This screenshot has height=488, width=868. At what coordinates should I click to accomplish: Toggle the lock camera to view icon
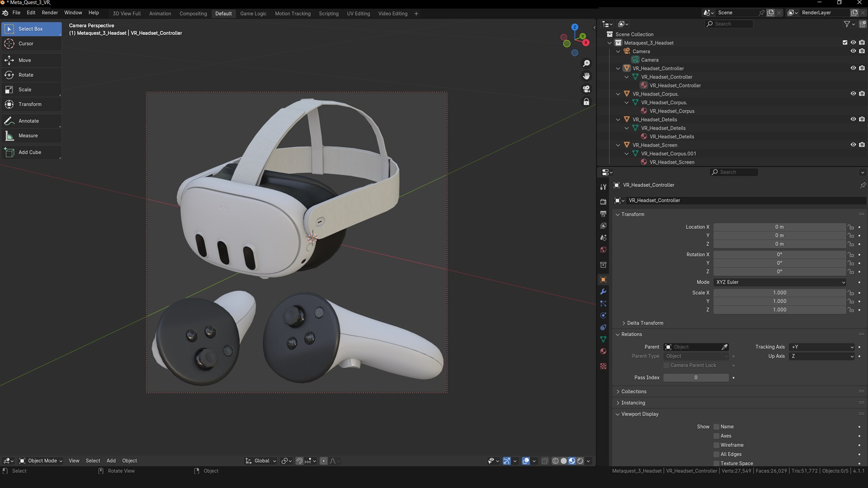[x=586, y=102]
